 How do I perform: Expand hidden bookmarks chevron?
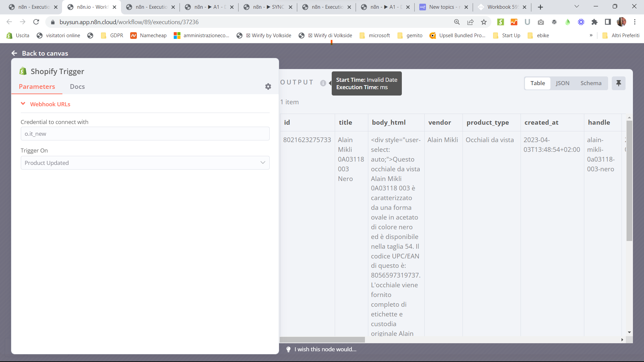click(591, 36)
